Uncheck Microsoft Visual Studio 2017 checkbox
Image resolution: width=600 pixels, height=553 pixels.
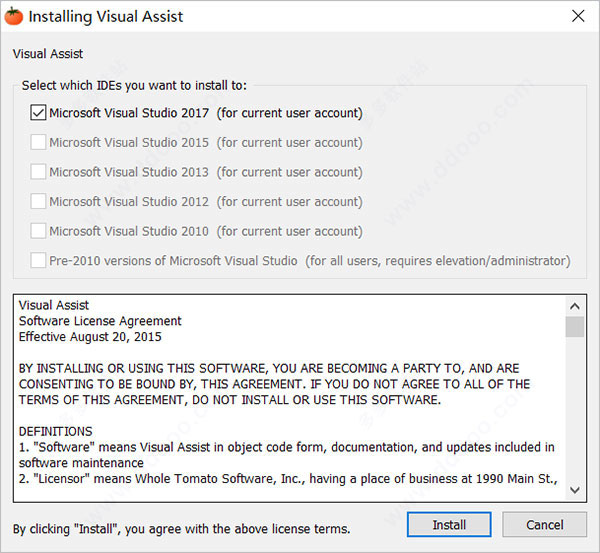pos(38,113)
